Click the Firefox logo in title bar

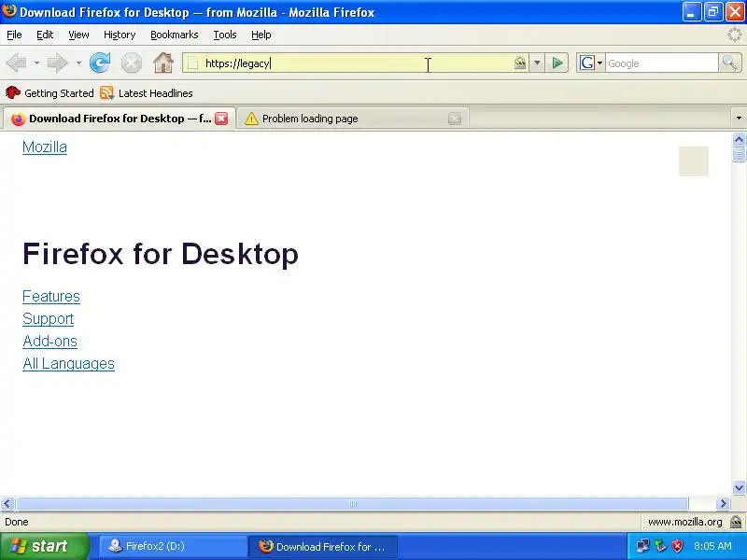9,11
